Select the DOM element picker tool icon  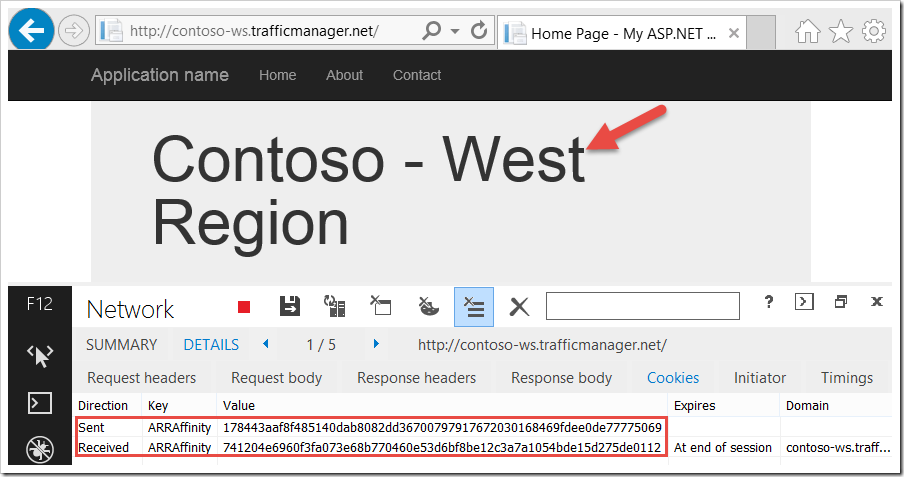click(x=40, y=355)
